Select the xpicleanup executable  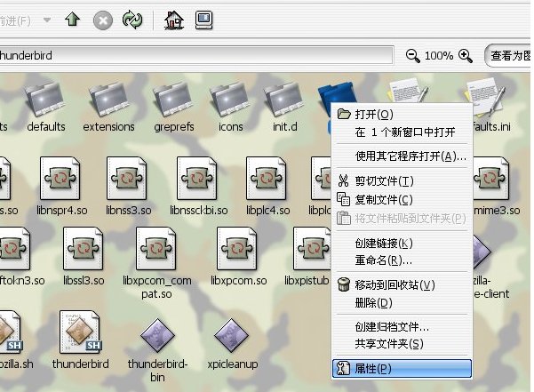point(232,343)
